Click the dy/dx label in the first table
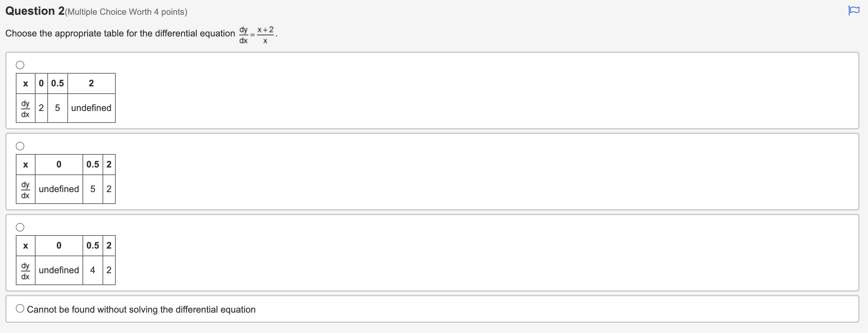The image size is (868, 333). click(25, 108)
